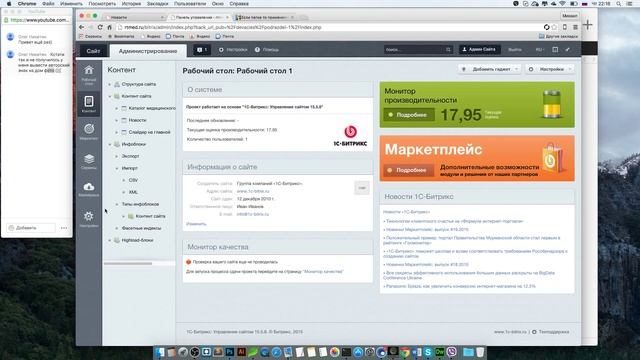
Task: Open Настройки in the admin header
Action: click(x=233, y=50)
